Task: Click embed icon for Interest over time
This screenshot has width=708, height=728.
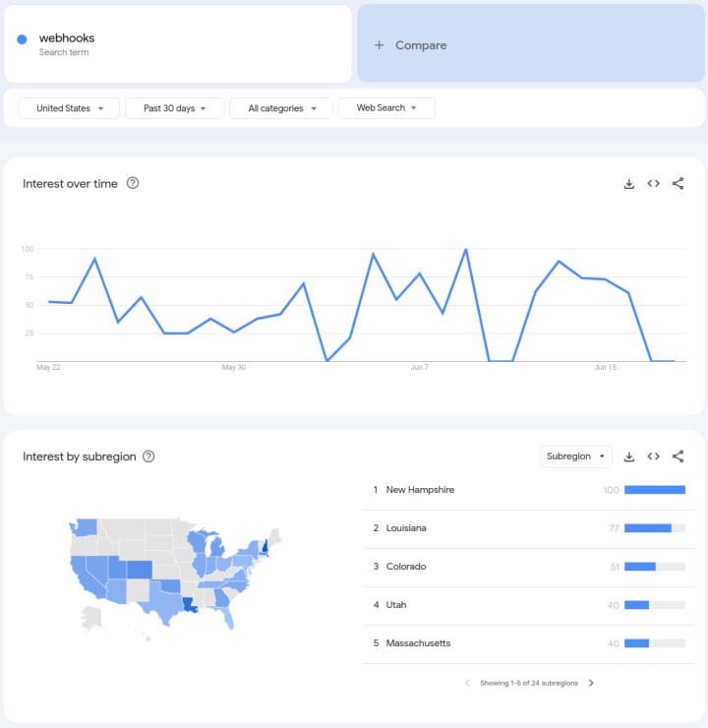Action: click(x=653, y=184)
